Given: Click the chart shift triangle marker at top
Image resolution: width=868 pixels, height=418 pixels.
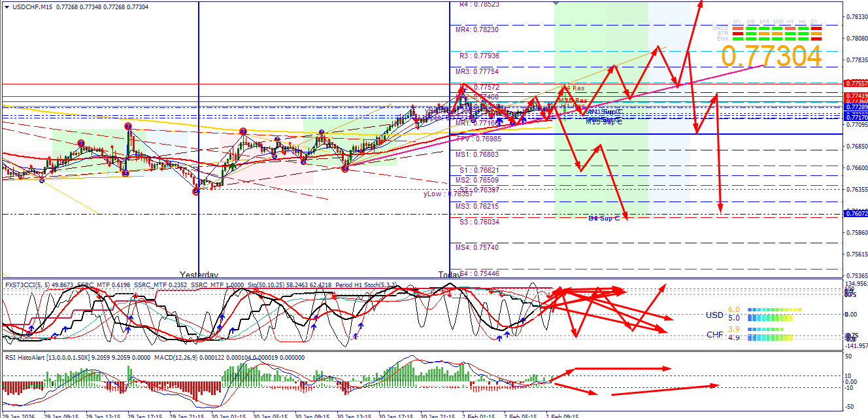Looking at the screenshot, I should tap(556, 3).
